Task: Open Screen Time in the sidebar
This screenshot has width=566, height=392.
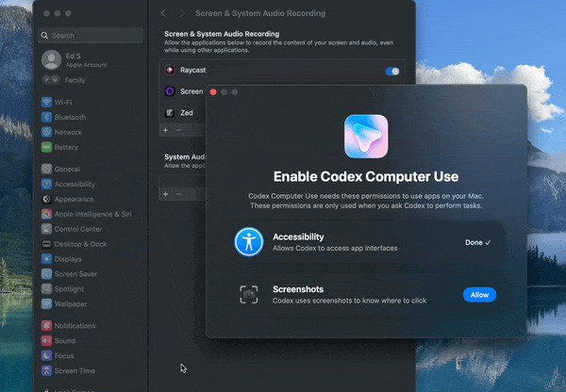Action: pos(74,371)
